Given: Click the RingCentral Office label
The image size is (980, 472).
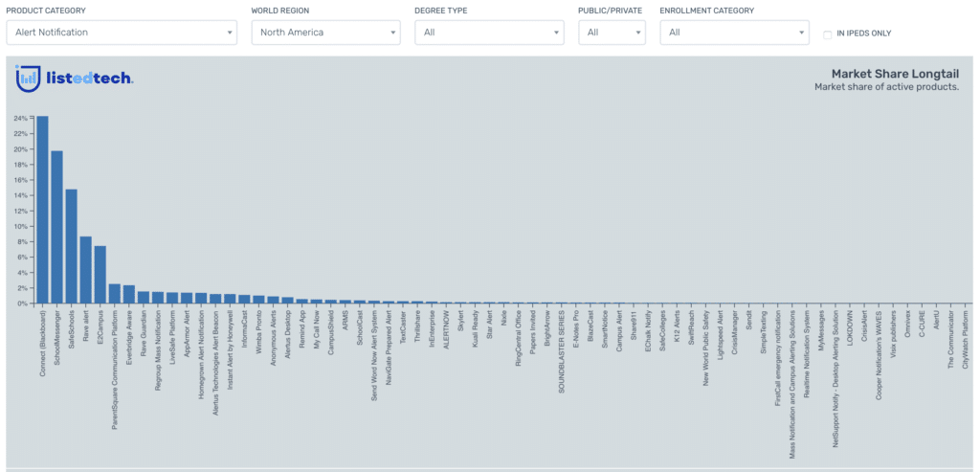Looking at the screenshot, I should 518,338.
